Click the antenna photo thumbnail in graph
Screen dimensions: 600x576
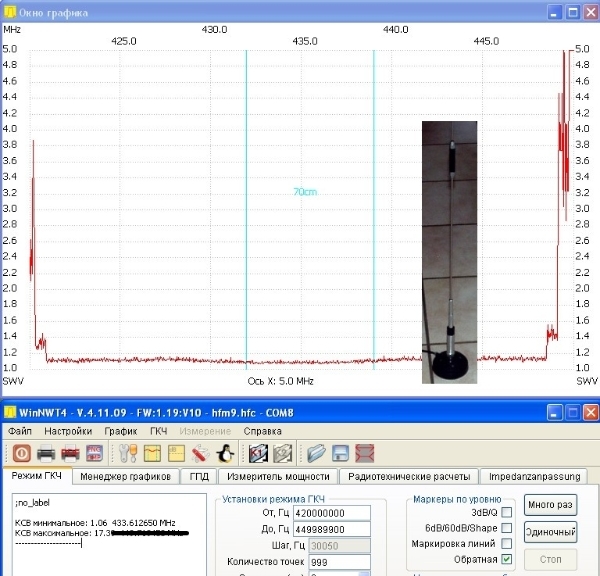click(x=450, y=252)
